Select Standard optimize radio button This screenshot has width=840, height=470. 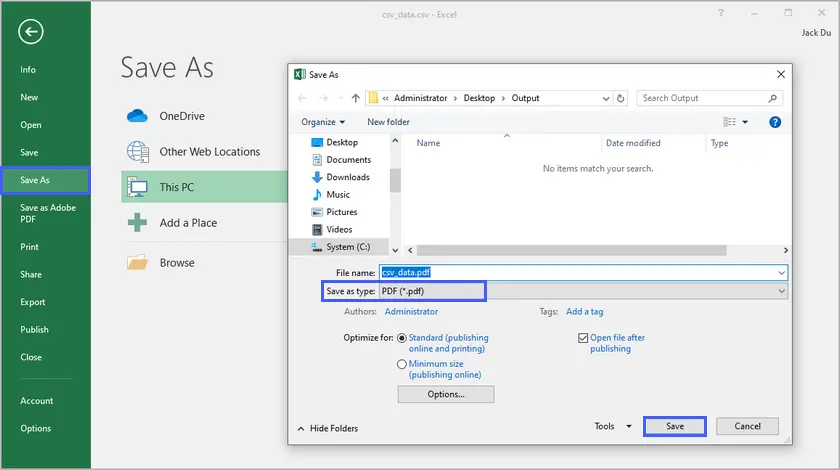pyautogui.click(x=402, y=338)
